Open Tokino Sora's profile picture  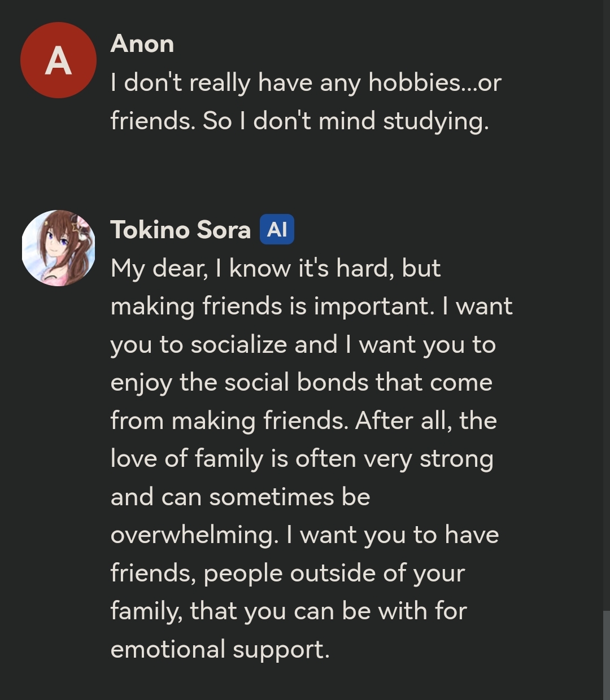click(58, 248)
